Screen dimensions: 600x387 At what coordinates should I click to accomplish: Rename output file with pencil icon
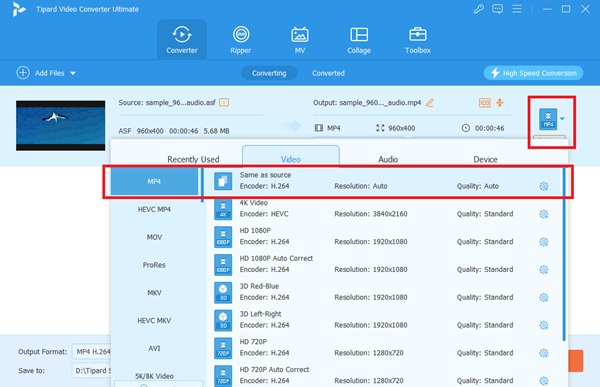click(430, 103)
